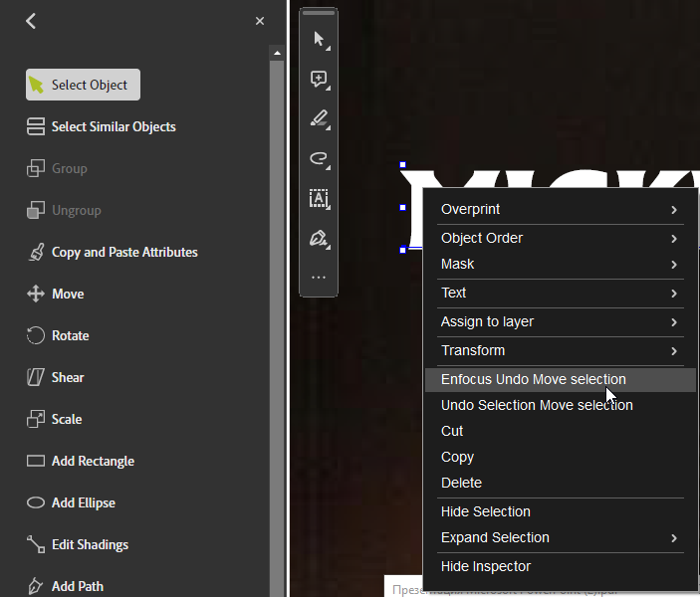Click the bottom-left selection handle of the text object

(402, 250)
